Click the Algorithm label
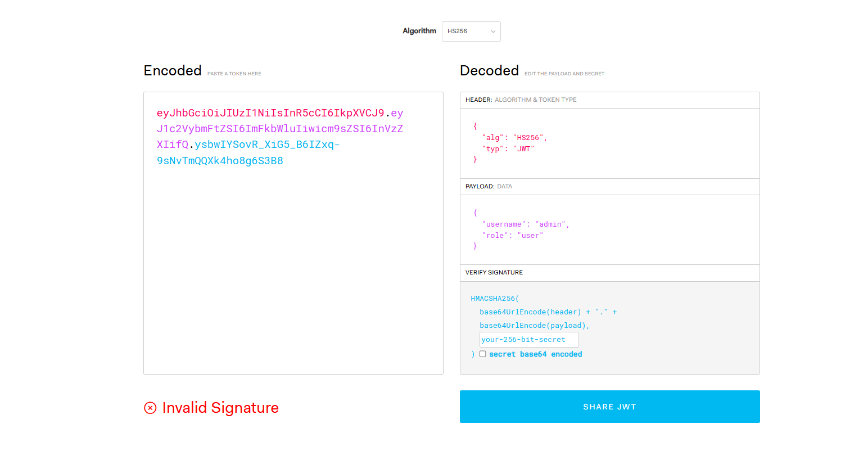The width and height of the screenshot is (868, 455). pos(419,31)
